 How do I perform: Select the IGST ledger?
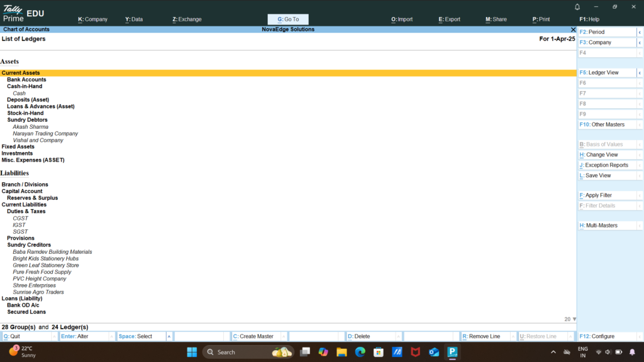tap(19, 225)
